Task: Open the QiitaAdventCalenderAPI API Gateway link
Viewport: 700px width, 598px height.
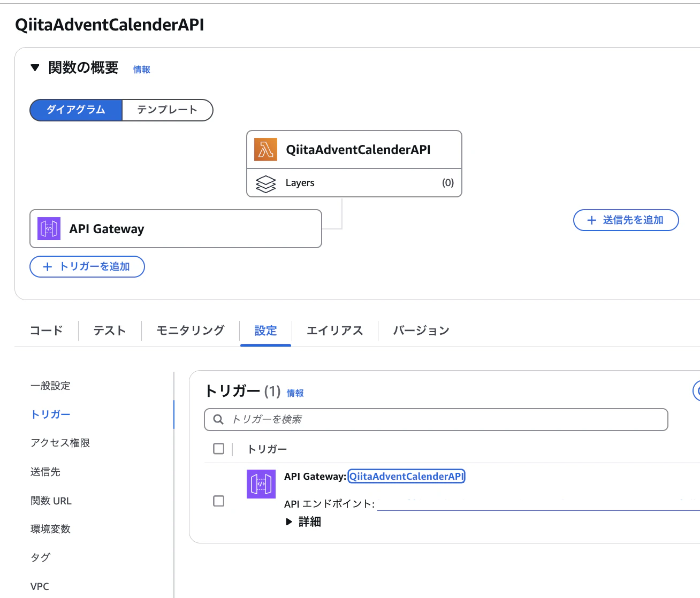Action: click(x=407, y=477)
